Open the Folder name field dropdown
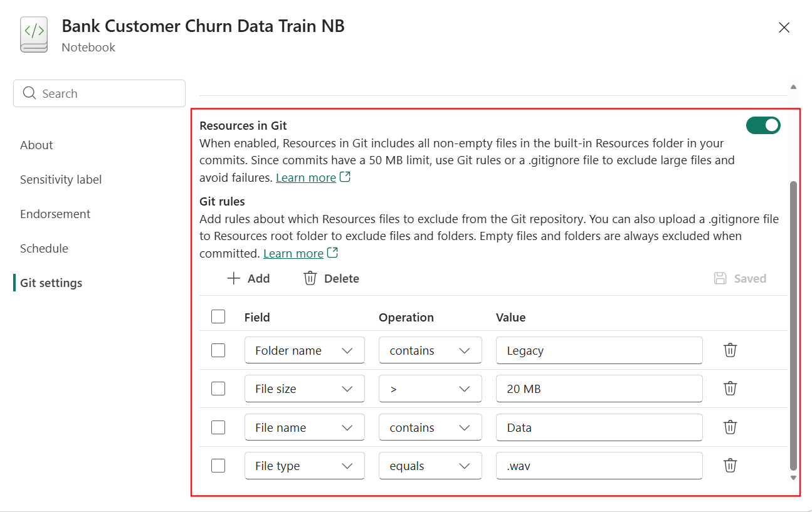Image resolution: width=812 pixels, height=512 pixels. coord(304,350)
